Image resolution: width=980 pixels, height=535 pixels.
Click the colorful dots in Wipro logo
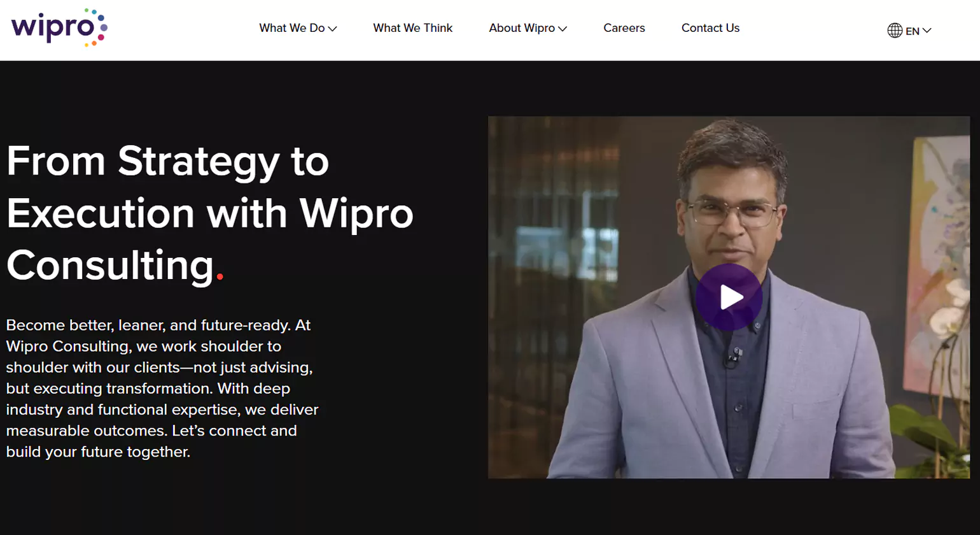(96, 27)
